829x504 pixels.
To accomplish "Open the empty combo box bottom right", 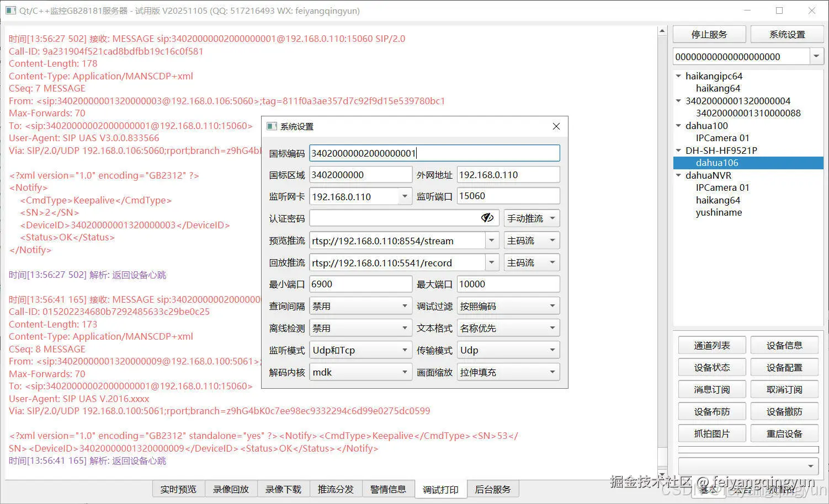I will (x=748, y=466).
